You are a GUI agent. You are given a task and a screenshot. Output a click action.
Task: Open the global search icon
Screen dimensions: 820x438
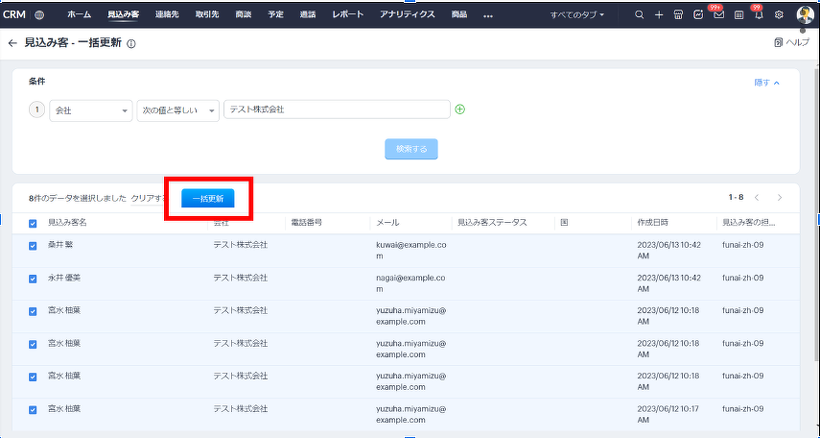(640, 15)
